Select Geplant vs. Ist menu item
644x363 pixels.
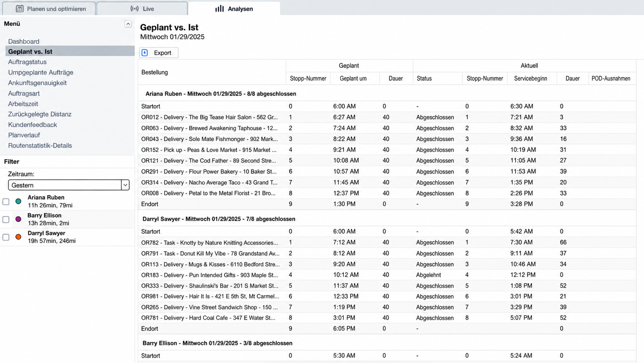click(x=70, y=51)
